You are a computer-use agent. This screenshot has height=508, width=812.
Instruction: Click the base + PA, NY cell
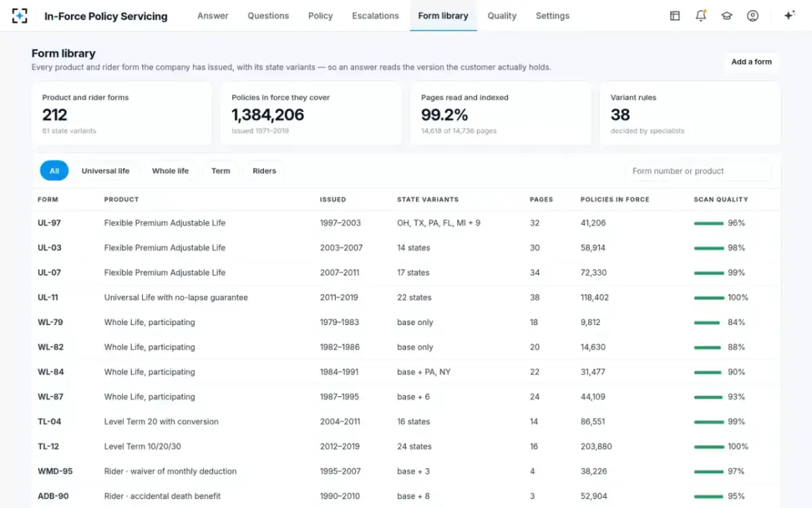[424, 372]
